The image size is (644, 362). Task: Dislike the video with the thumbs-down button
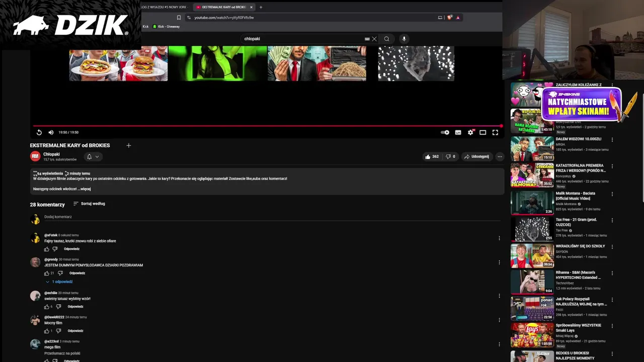click(x=451, y=156)
